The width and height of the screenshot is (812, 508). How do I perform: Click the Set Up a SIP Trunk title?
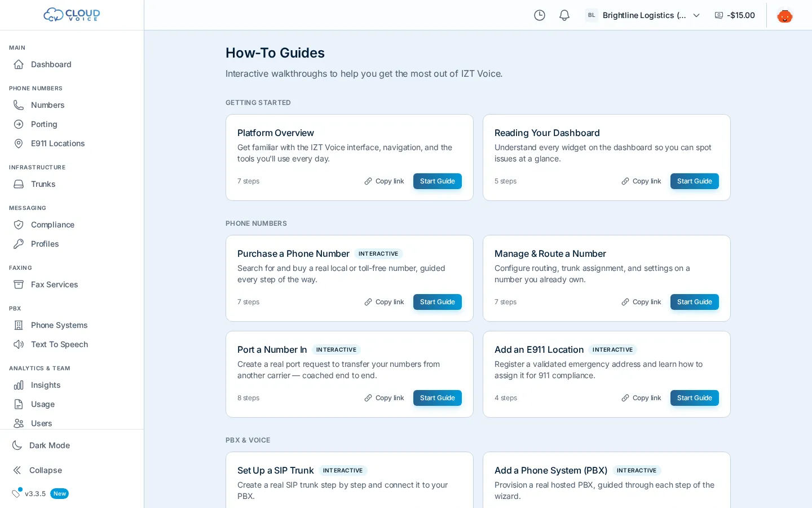(275, 471)
